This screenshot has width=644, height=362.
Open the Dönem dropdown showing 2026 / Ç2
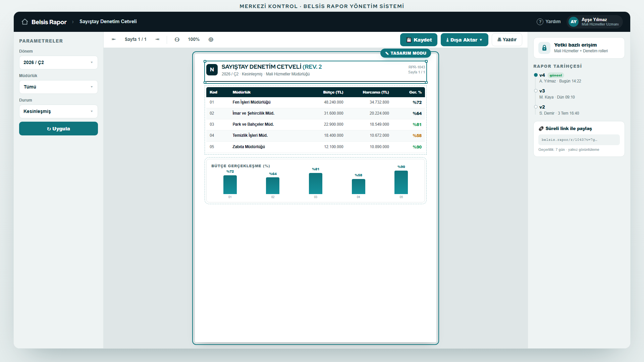[58, 63]
